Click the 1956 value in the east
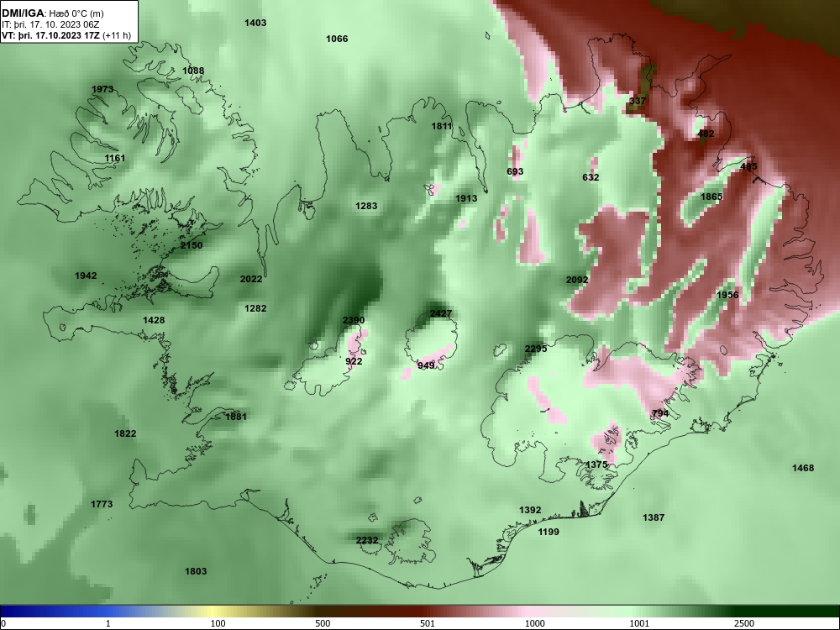 click(x=727, y=295)
